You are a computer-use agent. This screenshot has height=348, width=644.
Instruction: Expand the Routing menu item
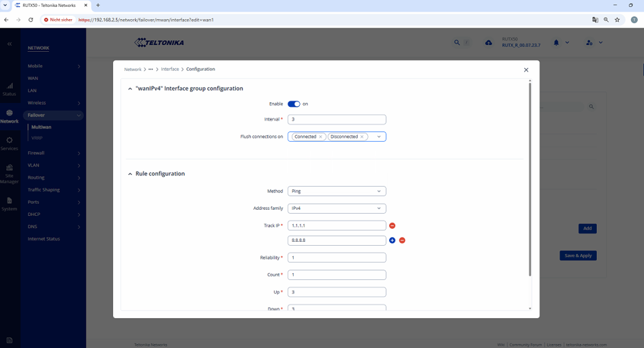point(53,178)
